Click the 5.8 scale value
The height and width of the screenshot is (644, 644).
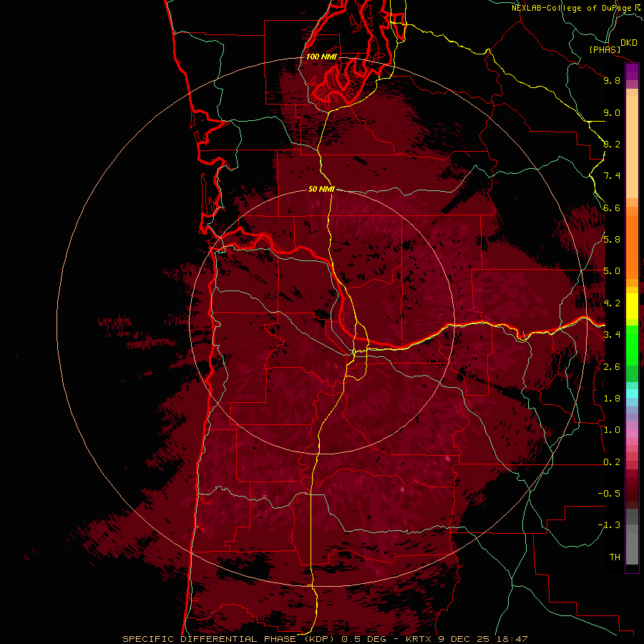pyautogui.click(x=612, y=240)
